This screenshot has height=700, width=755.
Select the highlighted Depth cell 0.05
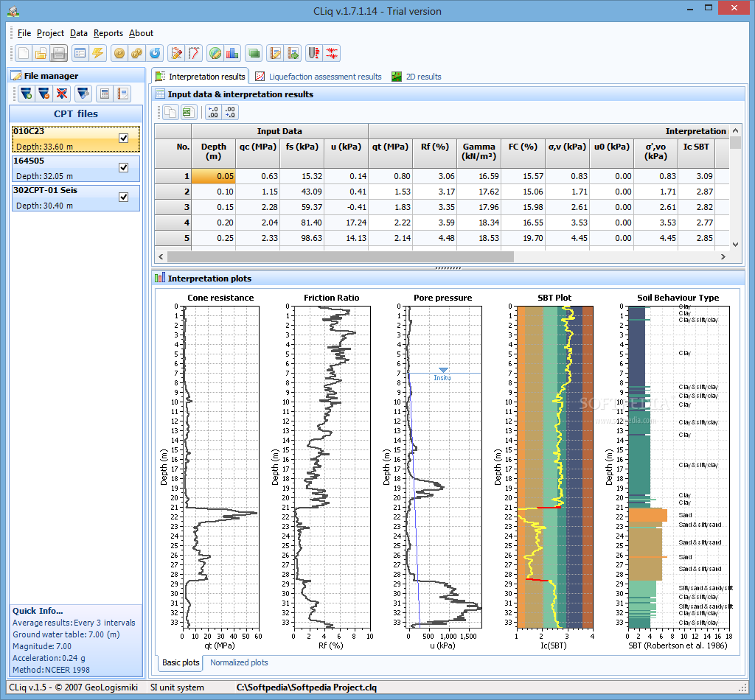click(x=213, y=176)
